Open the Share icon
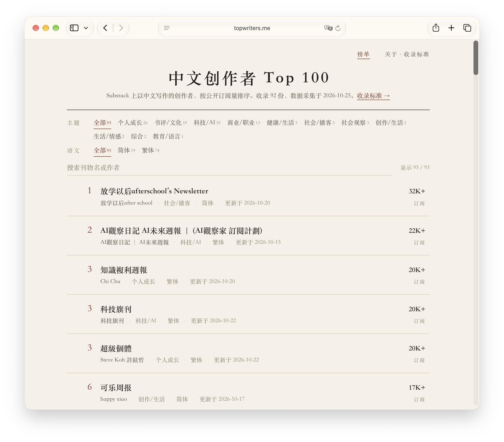The width and height of the screenshot is (504, 442). [436, 28]
